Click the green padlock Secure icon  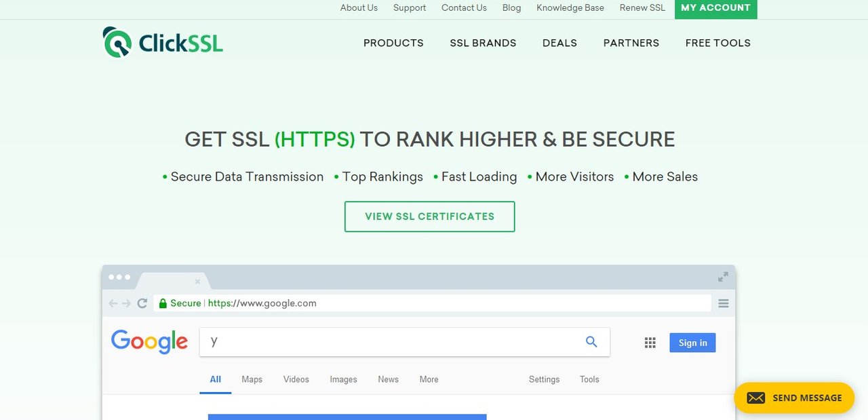(x=163, y=303)
